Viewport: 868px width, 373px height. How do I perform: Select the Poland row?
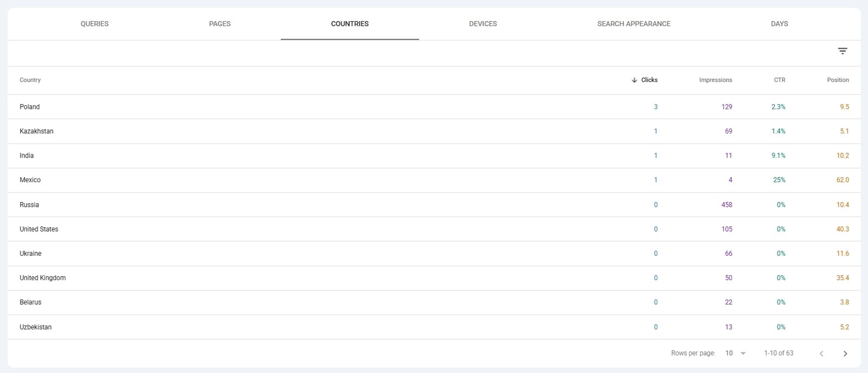[x=434, y=107]
